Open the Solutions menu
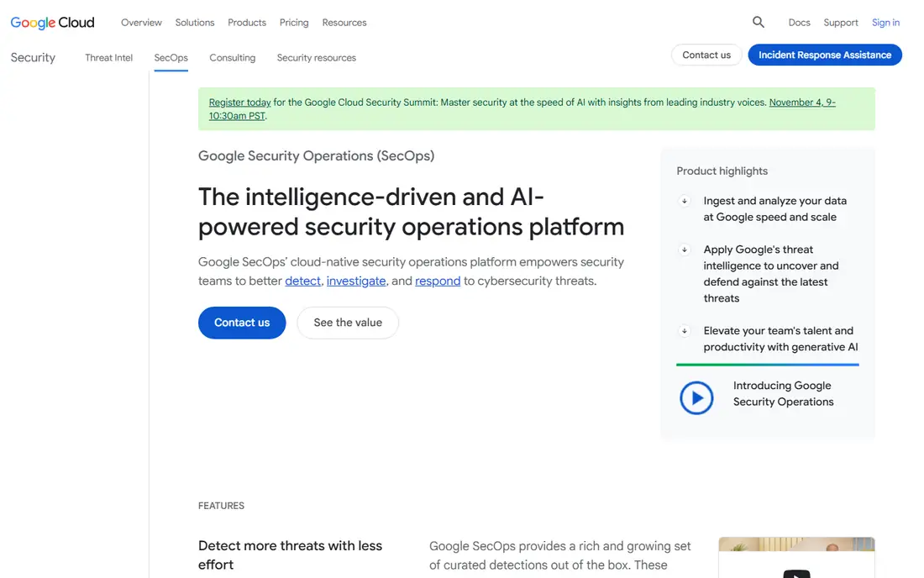This screenshot has width=924, height=578. coord(195,23)
